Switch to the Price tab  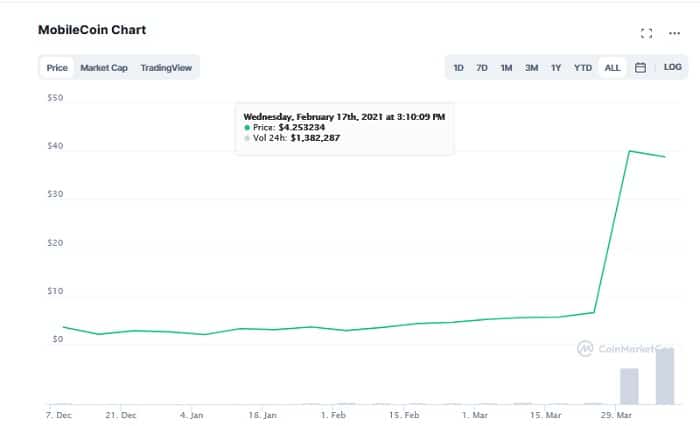(x=57, y=68)
